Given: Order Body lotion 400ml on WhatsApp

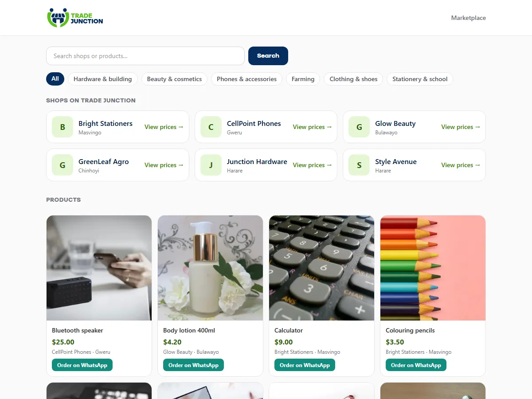Looking at the screenshot, I should 194,365.
